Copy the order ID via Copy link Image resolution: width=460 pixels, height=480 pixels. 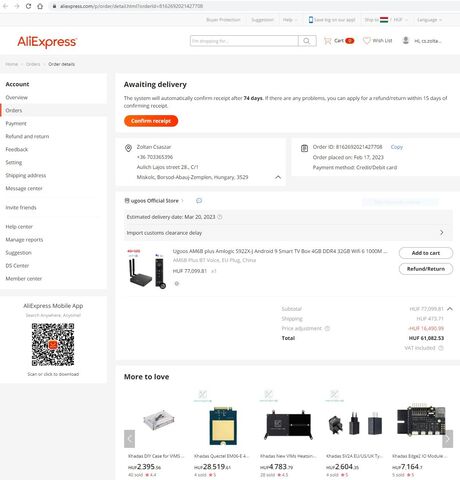pyautogui.click(x=397, y=147)
